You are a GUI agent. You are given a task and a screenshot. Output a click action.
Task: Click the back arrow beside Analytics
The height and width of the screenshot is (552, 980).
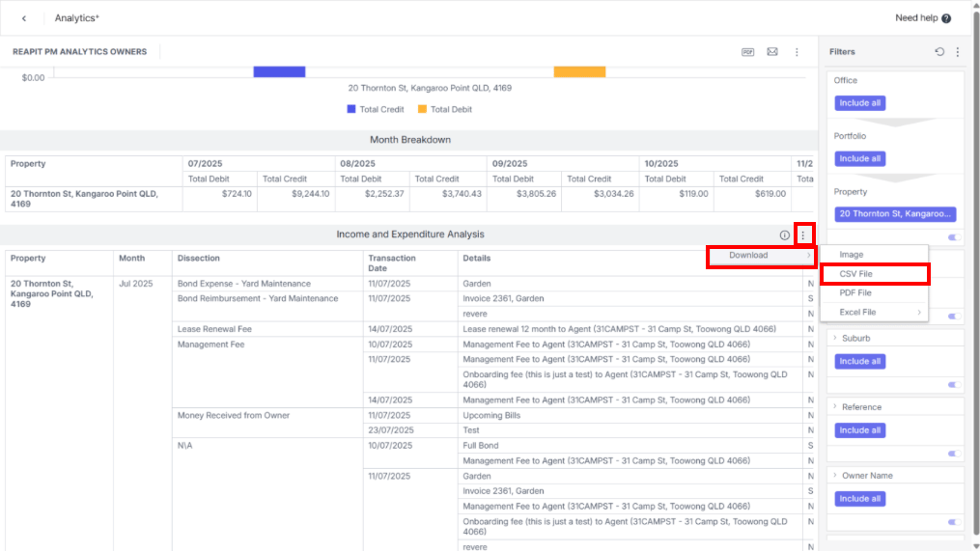24,18
